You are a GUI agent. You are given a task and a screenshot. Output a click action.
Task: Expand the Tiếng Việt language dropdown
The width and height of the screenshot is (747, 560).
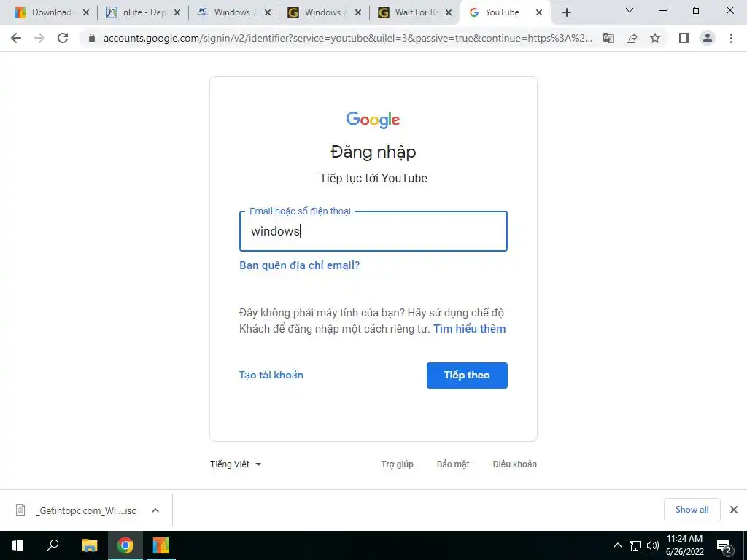click(236, 464)
